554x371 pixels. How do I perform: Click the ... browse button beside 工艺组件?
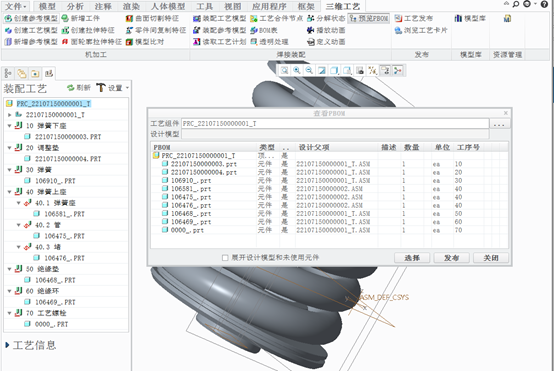click(500, 124)
